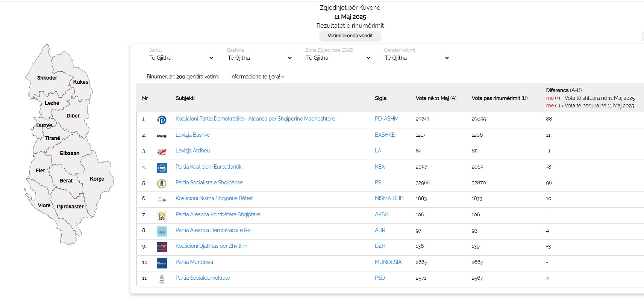Click the PS sigla link

378,182
